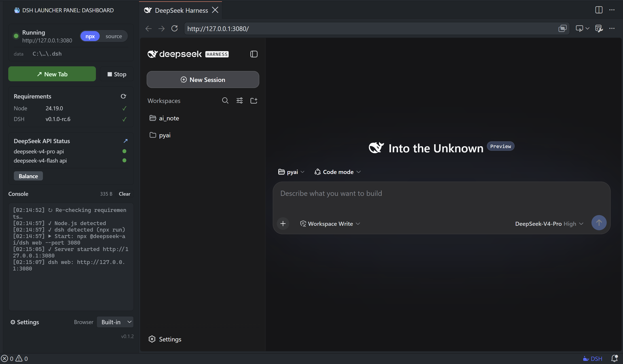This screenshot has width=623, height=364.
Task: Click the green Running status dot
Action: (16, 36)
